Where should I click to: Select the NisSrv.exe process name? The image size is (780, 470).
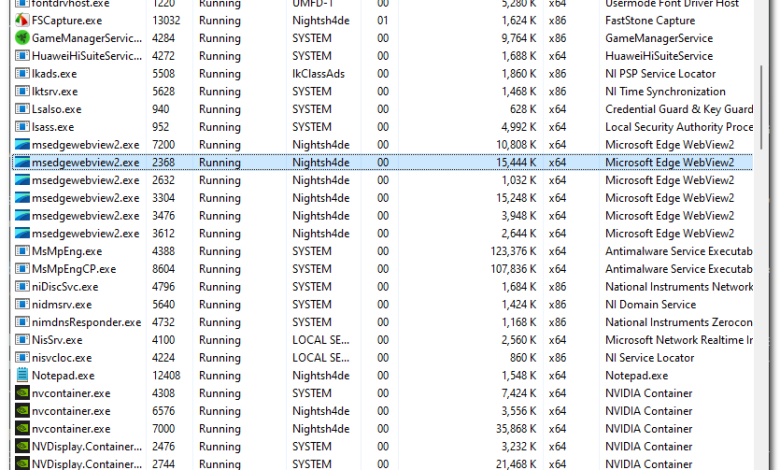click(x=57, y=341)
